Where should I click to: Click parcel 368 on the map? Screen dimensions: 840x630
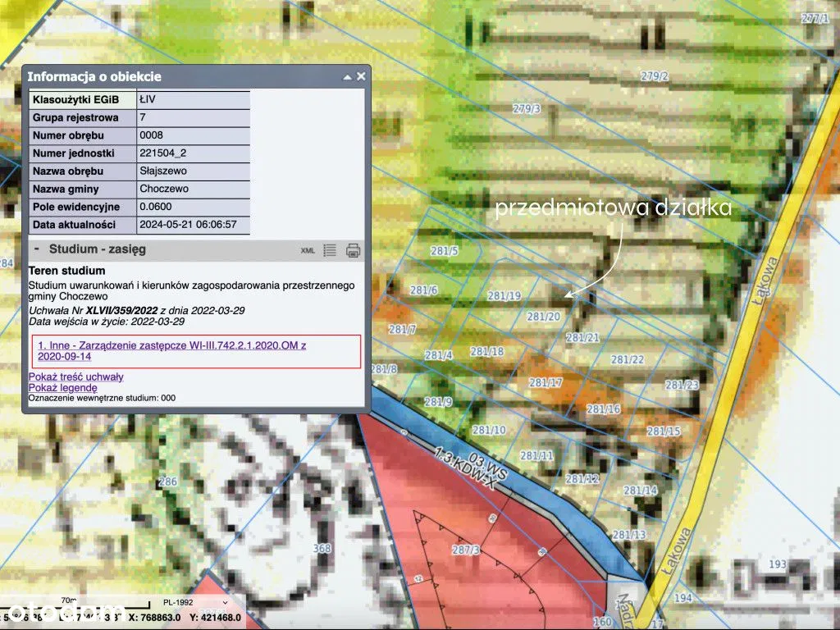[x=322, y=548]
